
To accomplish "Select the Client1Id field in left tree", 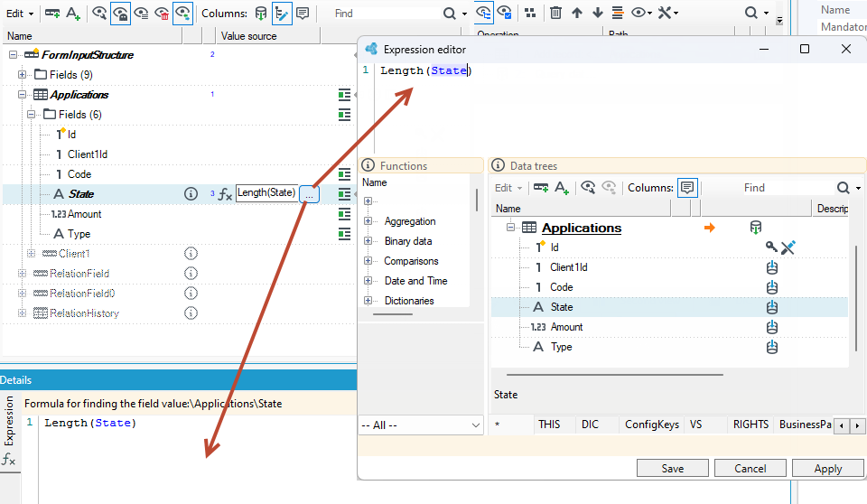I will coord(87,154).
